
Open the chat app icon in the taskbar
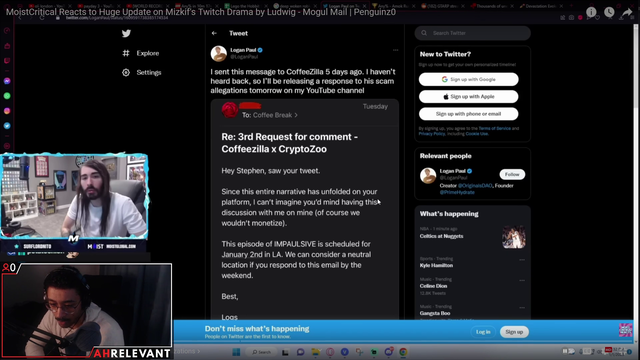(300, 352)
